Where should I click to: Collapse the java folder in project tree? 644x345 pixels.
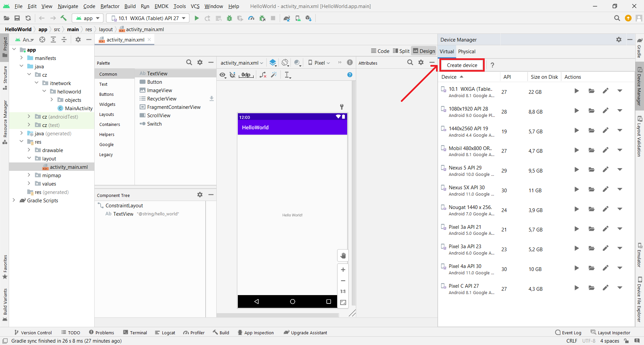(x=21, y=66)
